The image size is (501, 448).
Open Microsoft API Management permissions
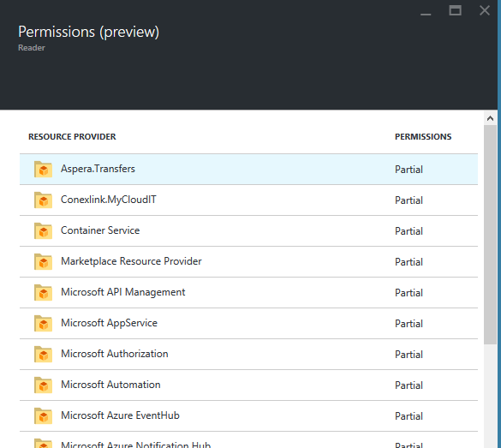click(248, 292)
